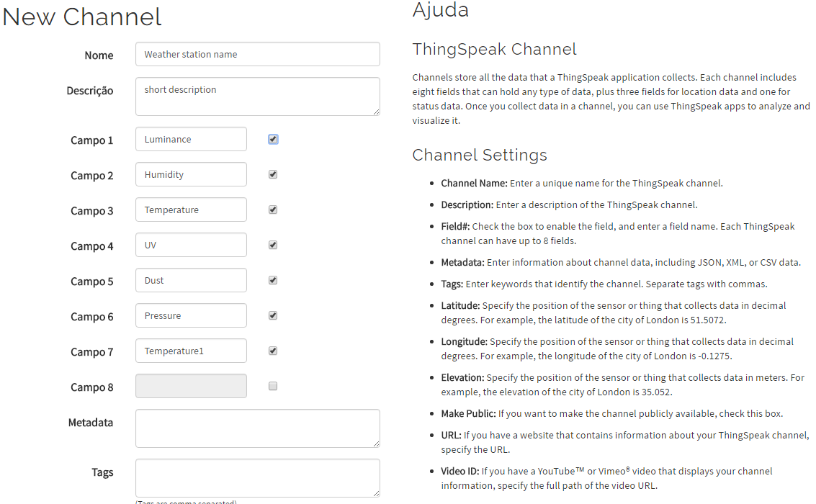Viewport: 816px width, 504px height.
Task: Focus the Campo 4 UV text field
Action: pos(191,245)
